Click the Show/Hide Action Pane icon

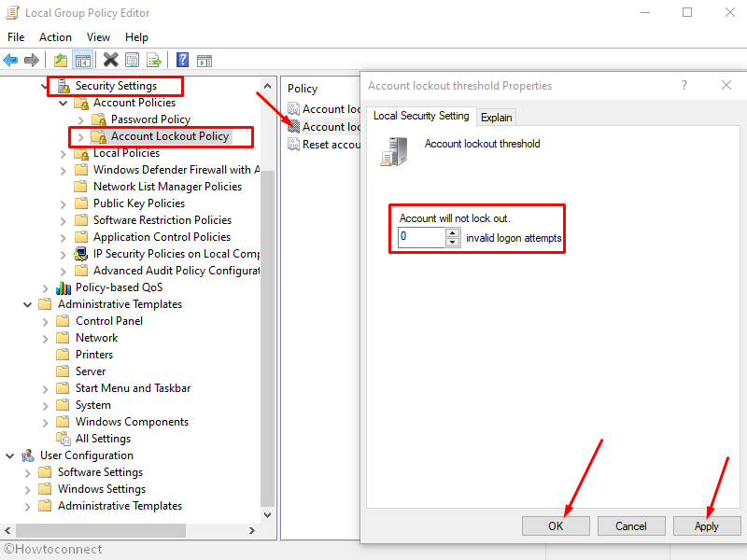(x=204, y=61)
